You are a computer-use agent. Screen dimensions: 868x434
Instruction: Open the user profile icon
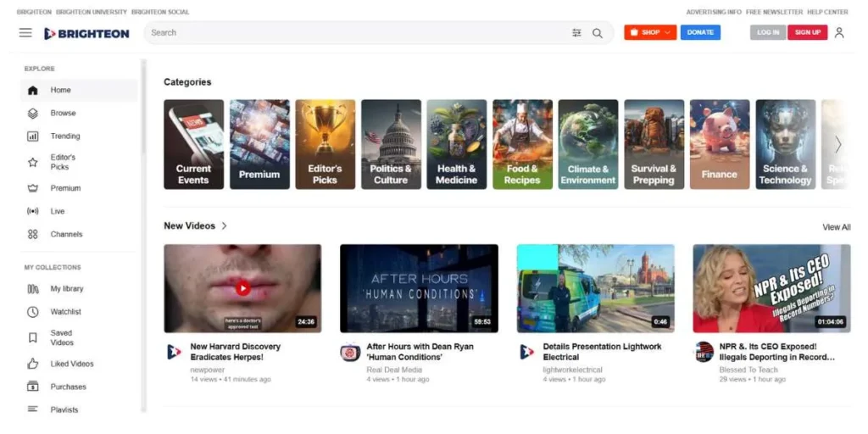pyautogui.click(x=839, y=33)
